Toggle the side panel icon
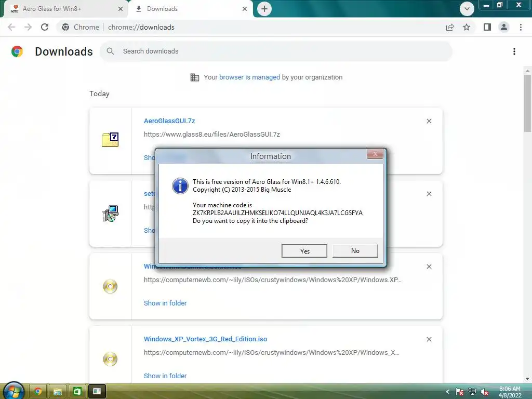The height and width of the screenshot is (399, 532). [x=487, y=27]
